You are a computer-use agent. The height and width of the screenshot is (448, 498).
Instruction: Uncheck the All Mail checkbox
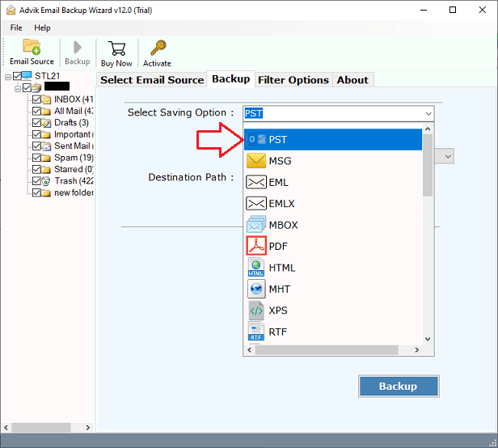tap(36, 112)
